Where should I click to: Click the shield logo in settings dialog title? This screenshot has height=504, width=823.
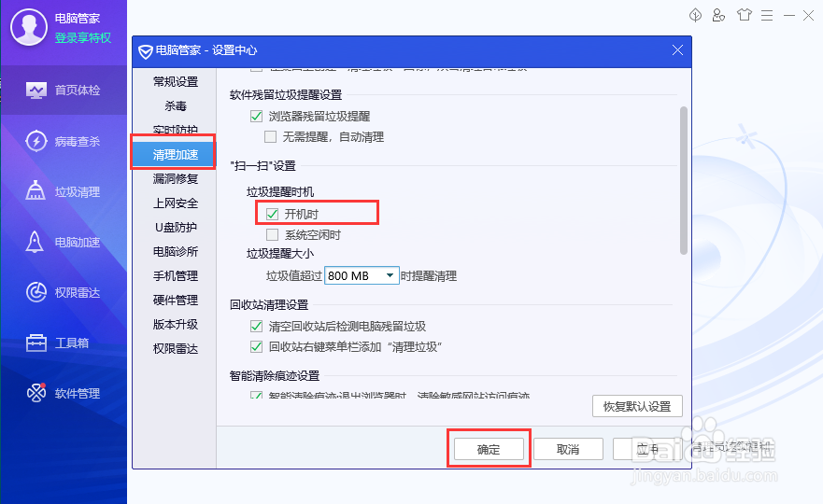[145, 51]
